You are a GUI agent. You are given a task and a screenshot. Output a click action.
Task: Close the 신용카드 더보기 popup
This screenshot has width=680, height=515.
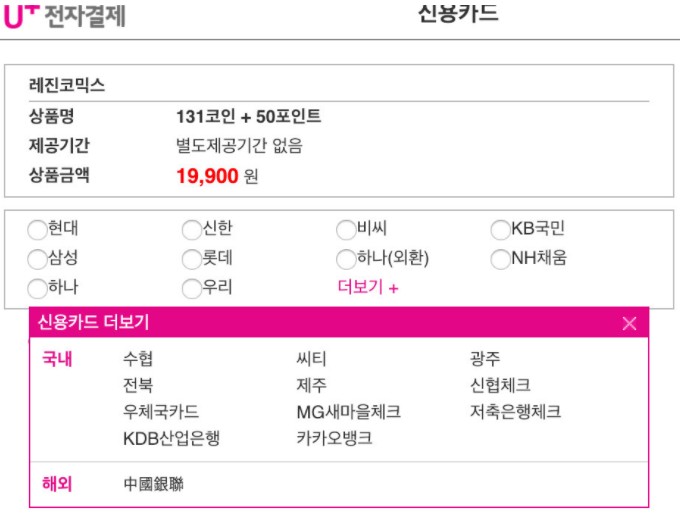pyautogui.click(x=629, y=323)
